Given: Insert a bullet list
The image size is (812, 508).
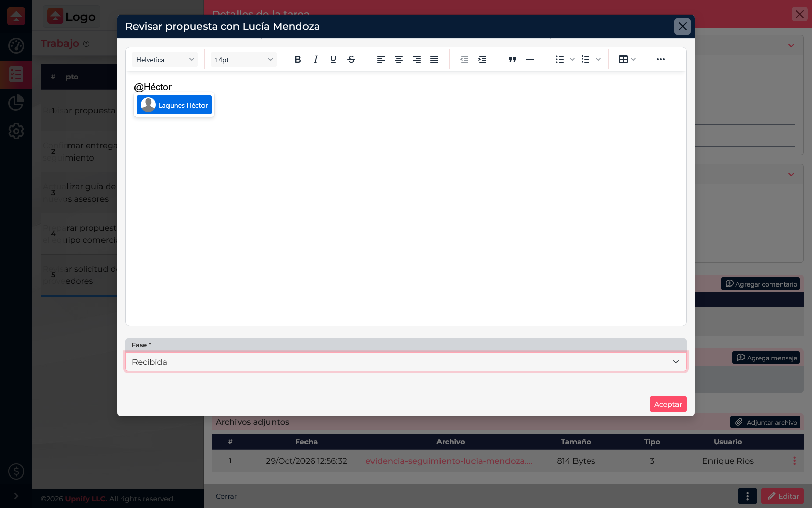Looking at the screenshot, I should coord(560,59).
